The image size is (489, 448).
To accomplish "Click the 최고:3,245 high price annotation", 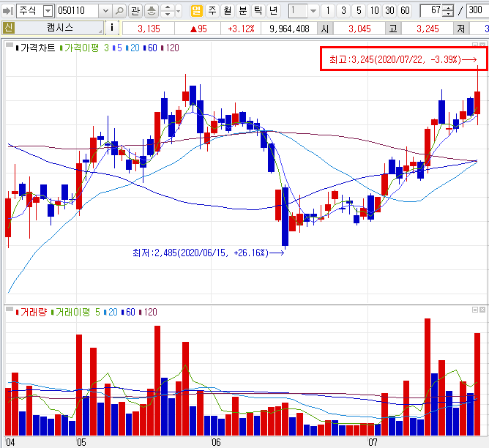I will point(403,59).
